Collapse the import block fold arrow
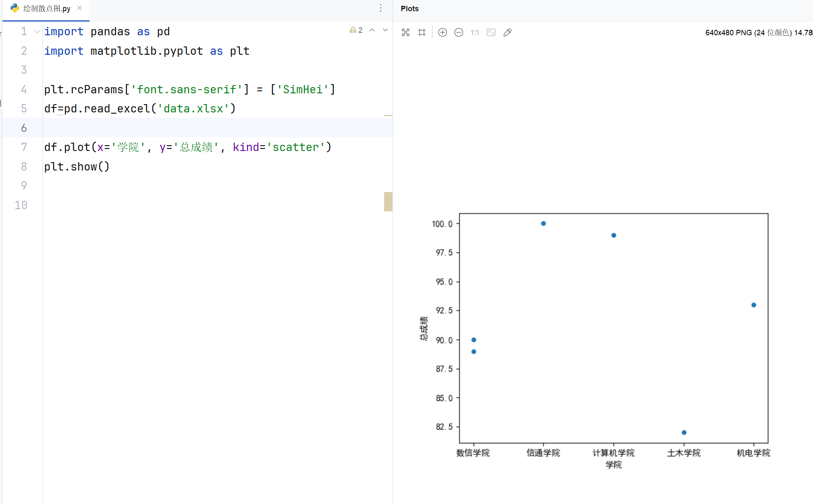Screen dimensions: 813x504 (x=37, y=32)
